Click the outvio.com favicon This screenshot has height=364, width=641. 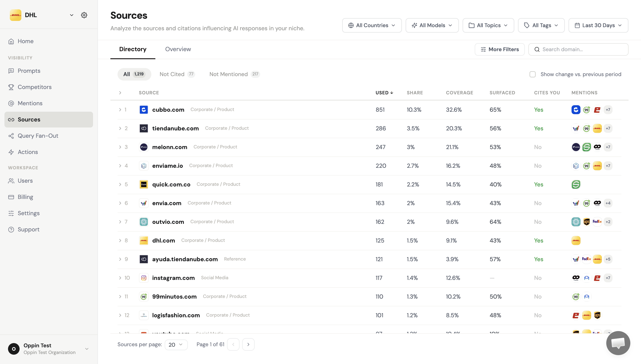144,222
